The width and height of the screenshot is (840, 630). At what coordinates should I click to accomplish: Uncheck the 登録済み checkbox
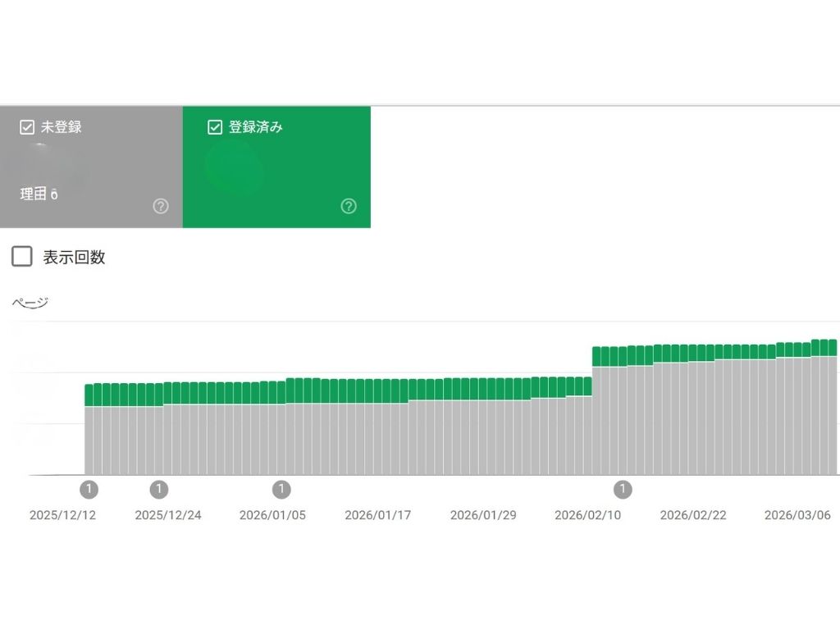pyautogui.click(x=215, y=127)
